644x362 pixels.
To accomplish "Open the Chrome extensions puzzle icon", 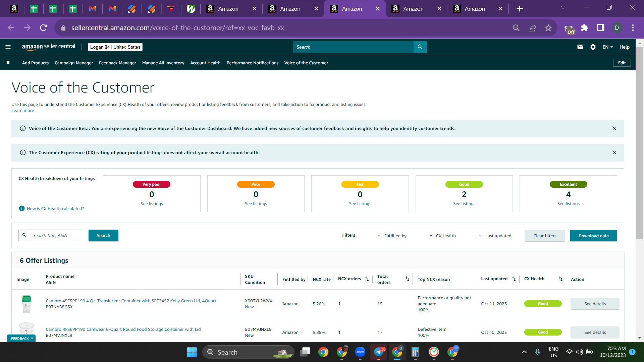I will [x=585, y=28].
